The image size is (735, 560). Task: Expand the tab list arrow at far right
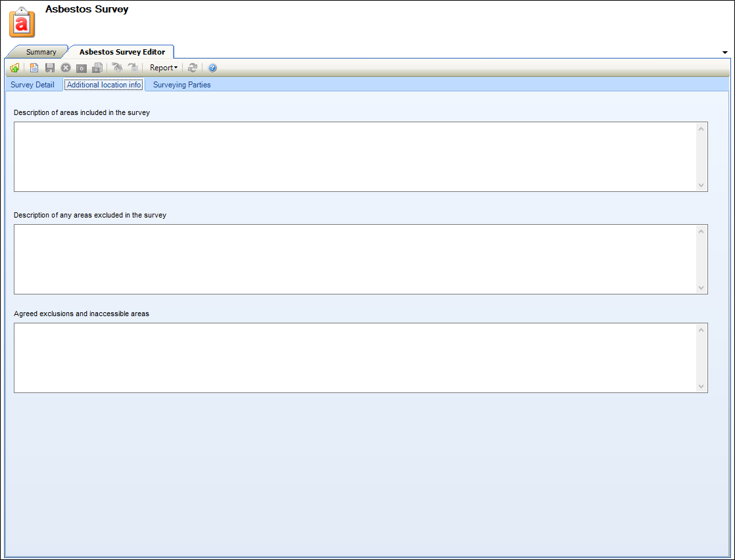coord(724,52)
